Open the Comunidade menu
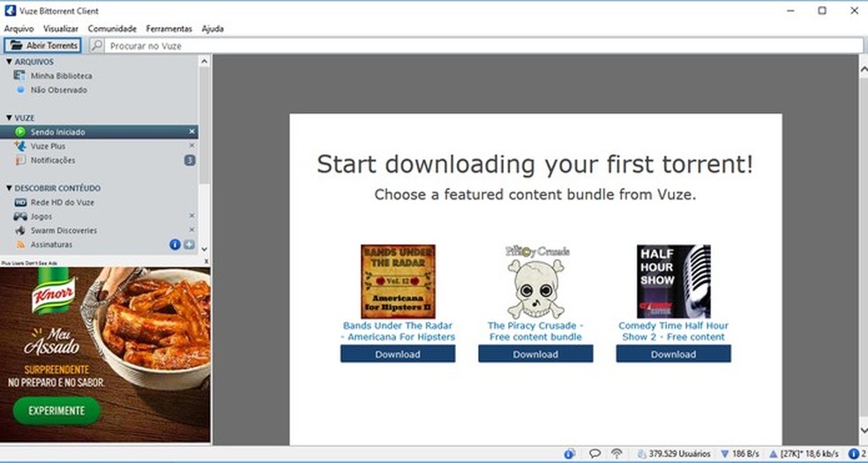 112,29
